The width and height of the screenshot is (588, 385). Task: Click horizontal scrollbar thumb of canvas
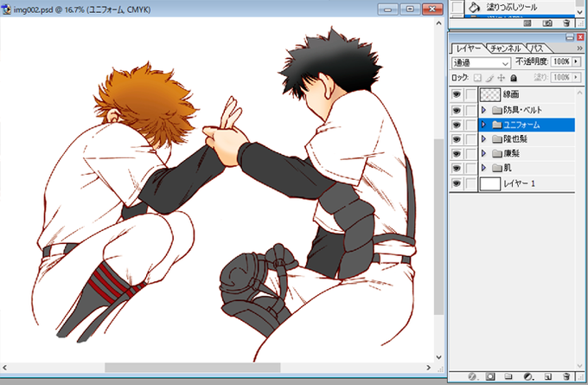192,368
